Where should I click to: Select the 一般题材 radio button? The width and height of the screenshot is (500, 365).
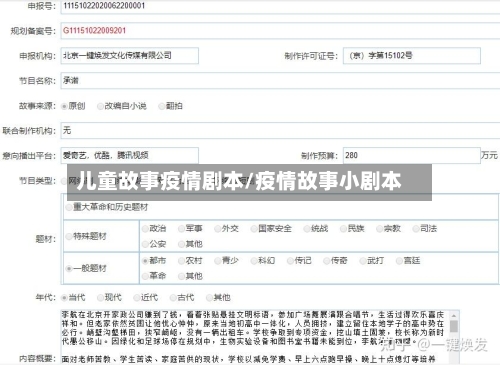coord(69,268)
